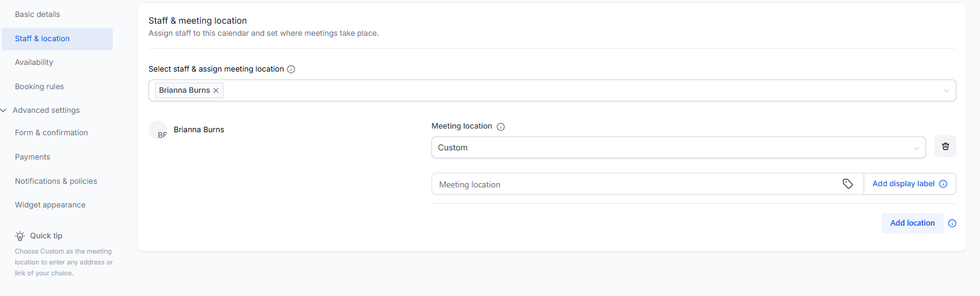Delete the meeting location with trash icon
This screenshot has width=980, height=296.
tap(945, 146)
